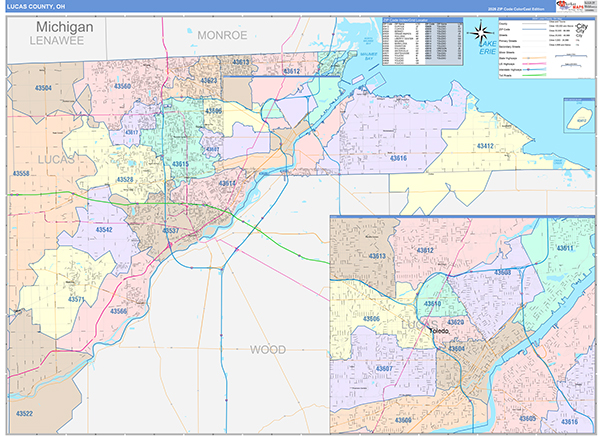
Task: Select the Lenawee county label
Action: (59, 41)
